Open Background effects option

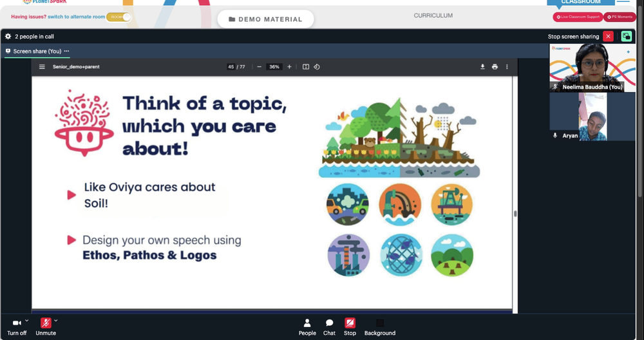379,327
